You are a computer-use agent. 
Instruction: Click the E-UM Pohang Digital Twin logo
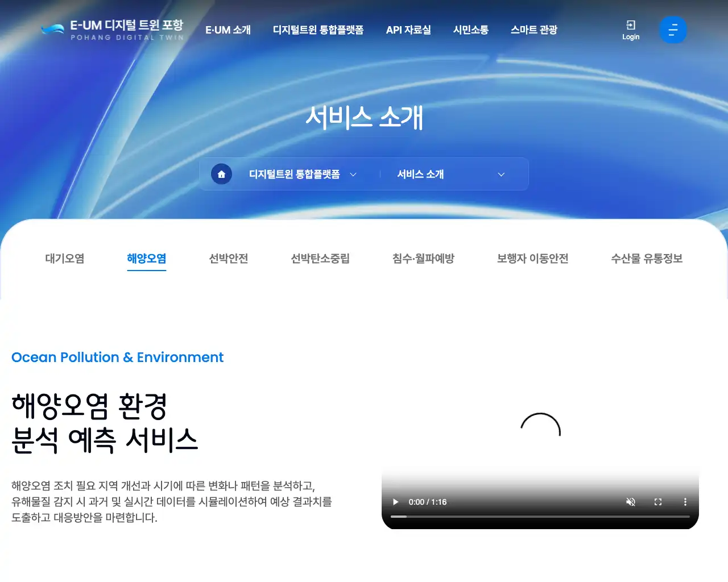point(113,30)
